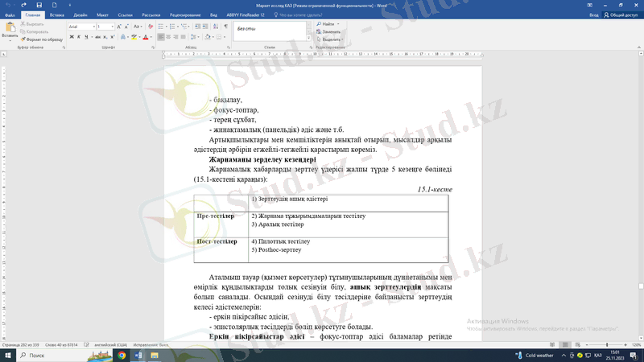
Task: Justify the paragraph text
Action: (x=184, y=37)
